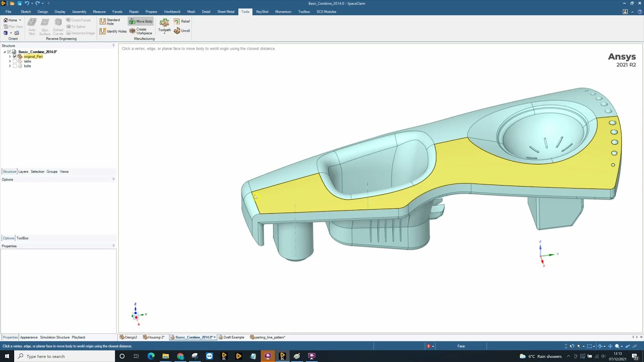Click the box select mode icon in status bar

click(x=589, y=346)
